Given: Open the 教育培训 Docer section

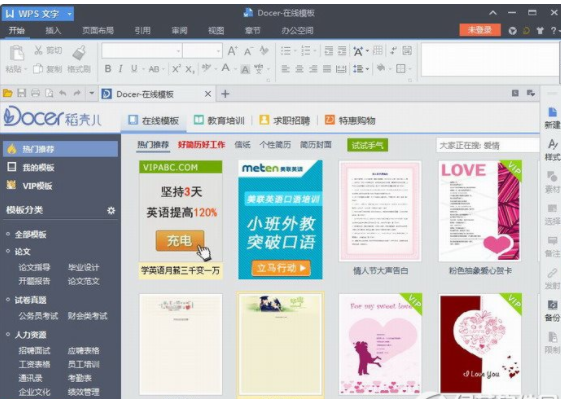Looking at the screenshot, I should tap(219, 120).
